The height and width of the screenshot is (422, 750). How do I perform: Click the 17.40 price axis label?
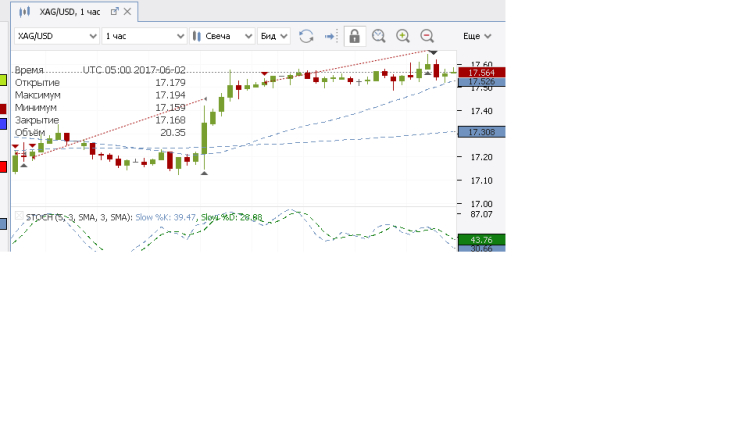(x=481, y=111)
